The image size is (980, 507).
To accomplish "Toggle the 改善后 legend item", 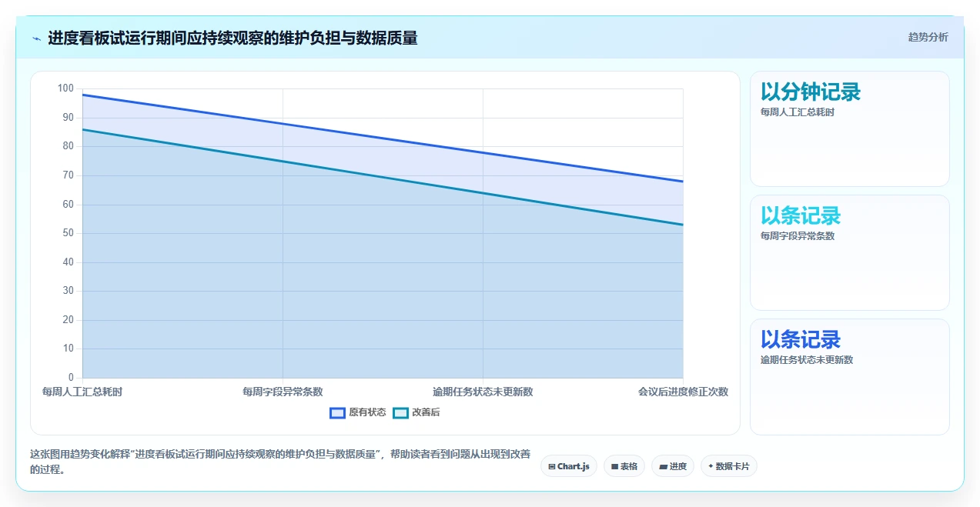I will (x=416, y=412).
